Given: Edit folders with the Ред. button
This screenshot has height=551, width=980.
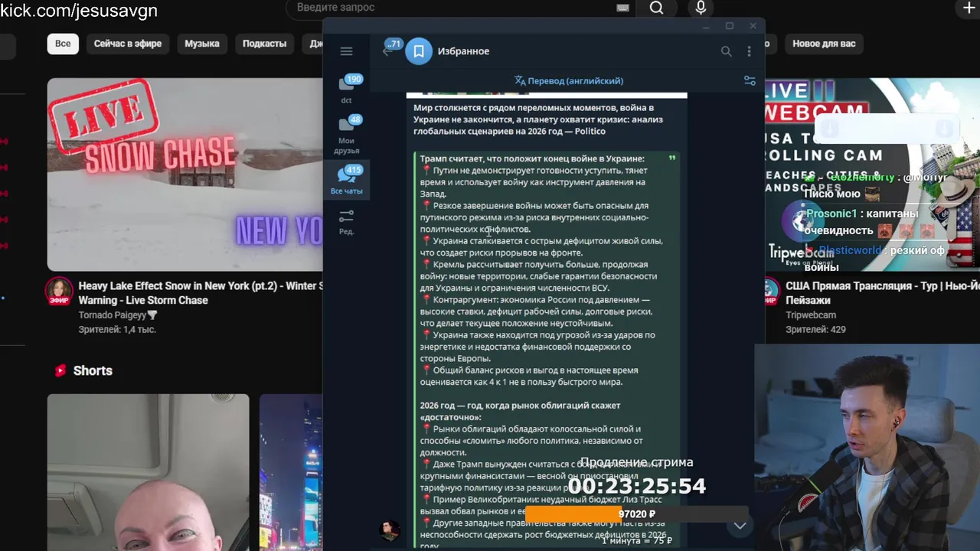Looking at the screenshot, I should (347, 222).
